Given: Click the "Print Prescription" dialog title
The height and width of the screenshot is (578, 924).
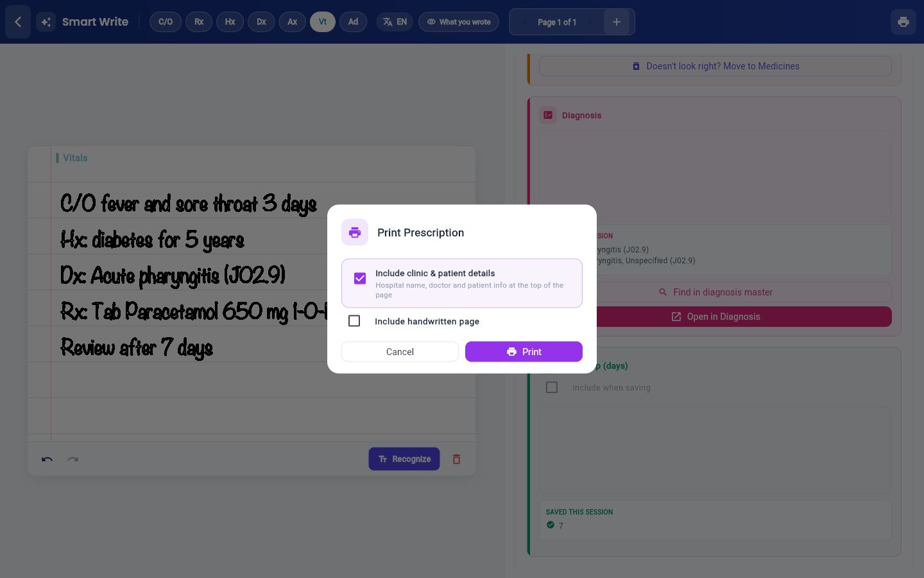Looking at the screenshot, I should pyautogui.click(x=420, y=232).
